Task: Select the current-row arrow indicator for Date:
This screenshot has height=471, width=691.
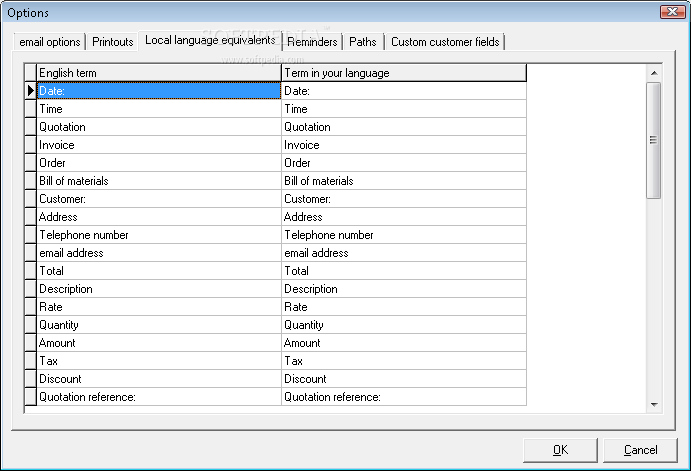Action: (x=30, y=91)
